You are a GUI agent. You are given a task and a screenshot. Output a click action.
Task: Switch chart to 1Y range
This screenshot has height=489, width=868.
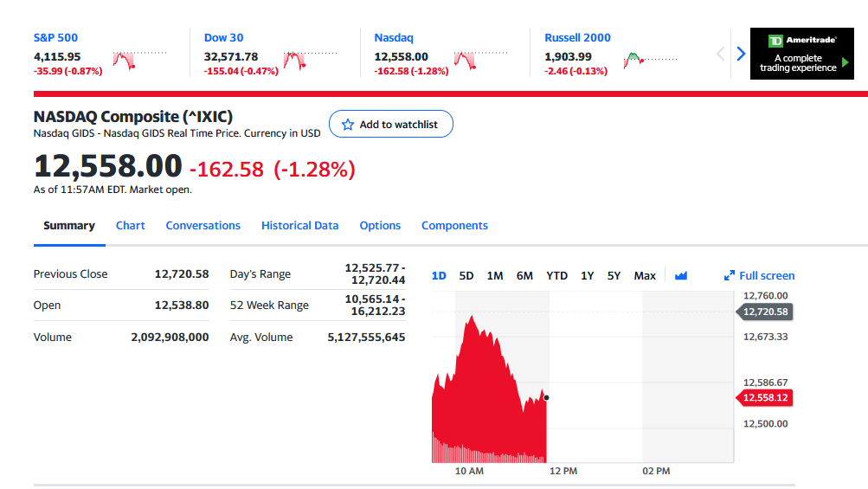pyautogui.click(x=588, y=276)
